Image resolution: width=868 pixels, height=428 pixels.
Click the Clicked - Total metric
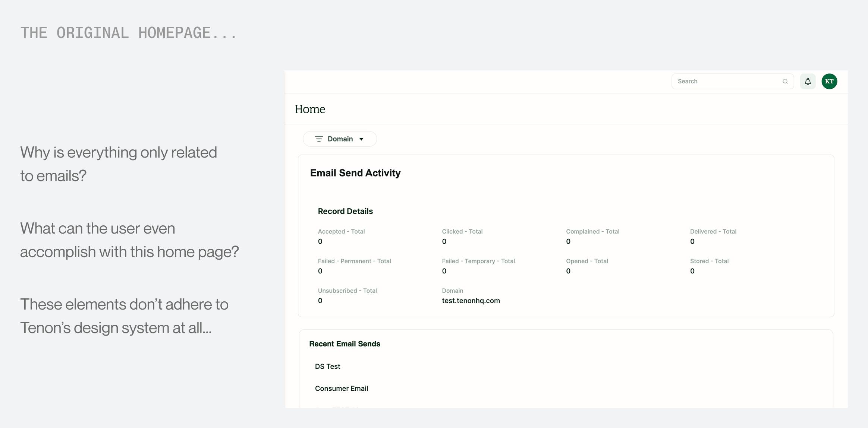[462, 231]
